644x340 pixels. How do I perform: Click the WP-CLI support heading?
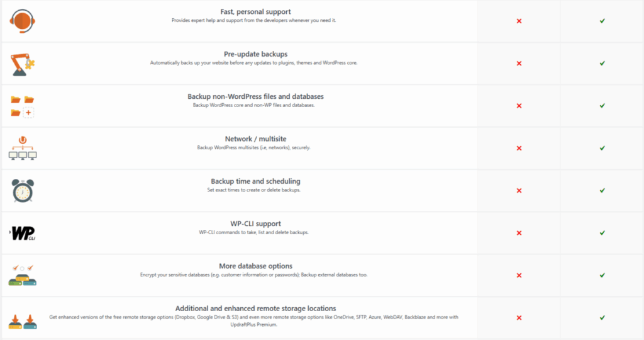(255, 224)
